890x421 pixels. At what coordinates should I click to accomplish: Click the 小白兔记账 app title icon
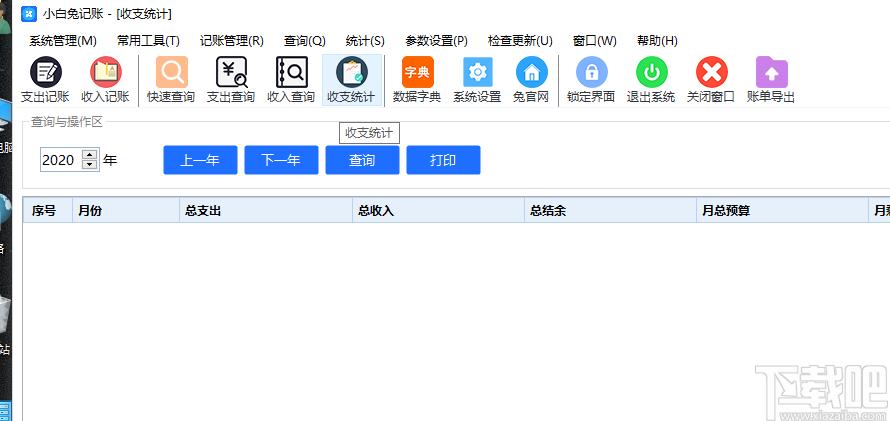click(x=29, y=14)
